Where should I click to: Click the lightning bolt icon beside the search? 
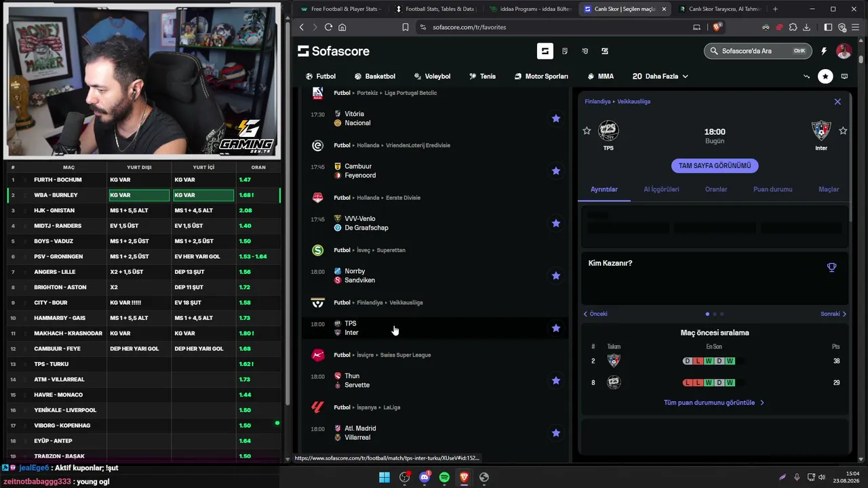pyautogui.click(x=824, y=51)
